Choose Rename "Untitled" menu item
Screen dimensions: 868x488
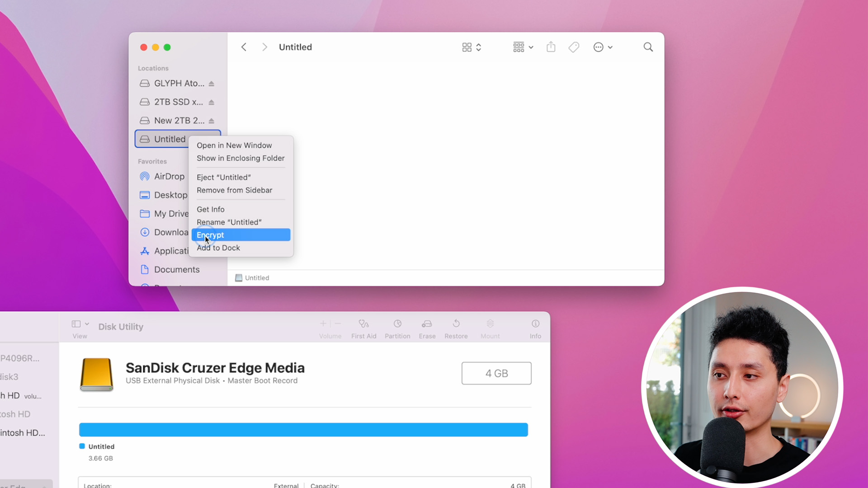click(x=241, y=222)
